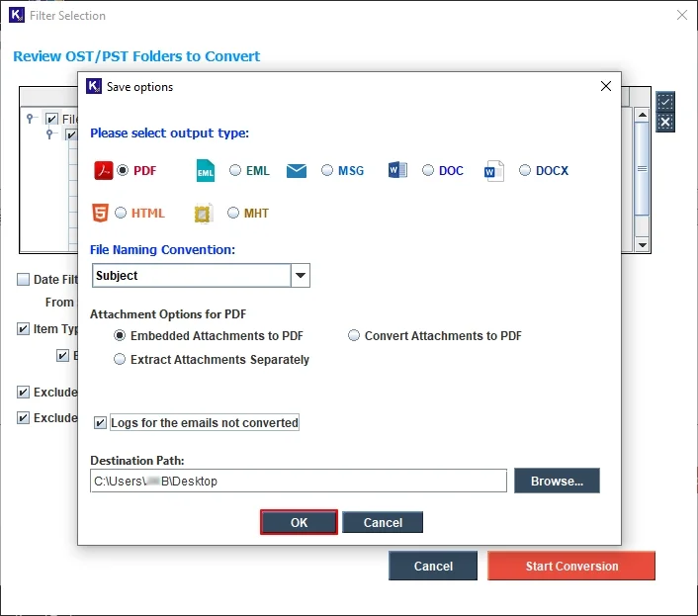Collapse the second-level tree node handle
This screenshot has width=698, height=616.
[49, 133]
